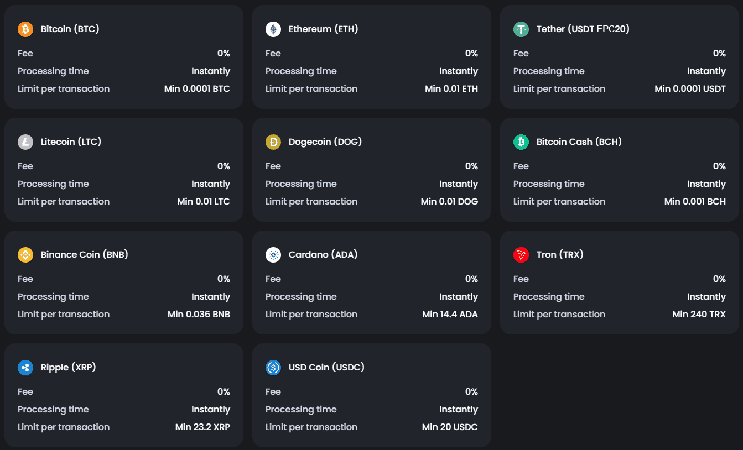Click the red Tron (TRX) coin icon

coord(521,255)
